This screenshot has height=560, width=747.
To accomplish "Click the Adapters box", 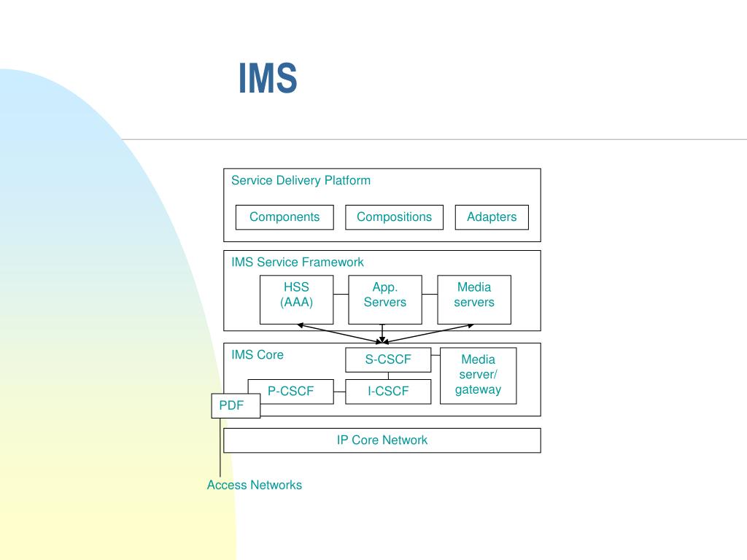I will point(492,217).
